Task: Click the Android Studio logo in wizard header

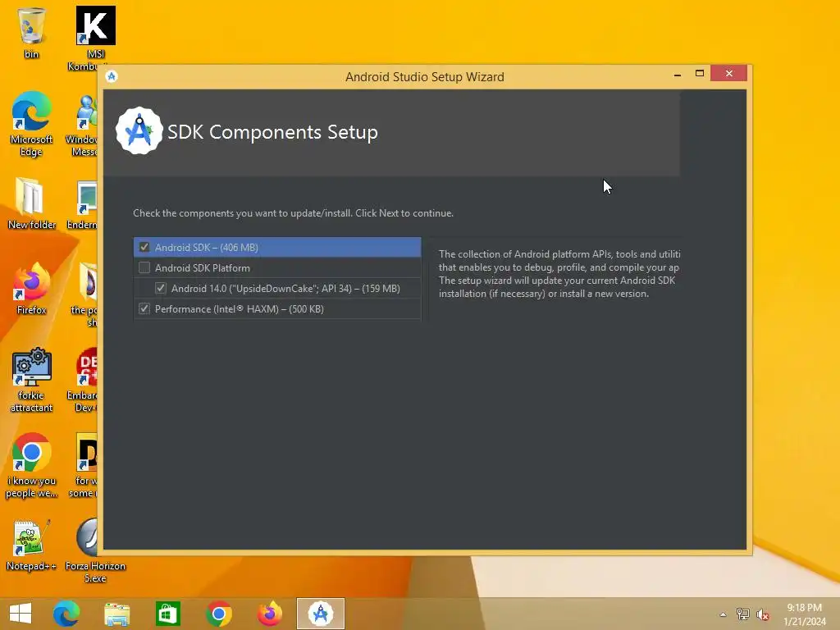Action: (x=139, y=130)
